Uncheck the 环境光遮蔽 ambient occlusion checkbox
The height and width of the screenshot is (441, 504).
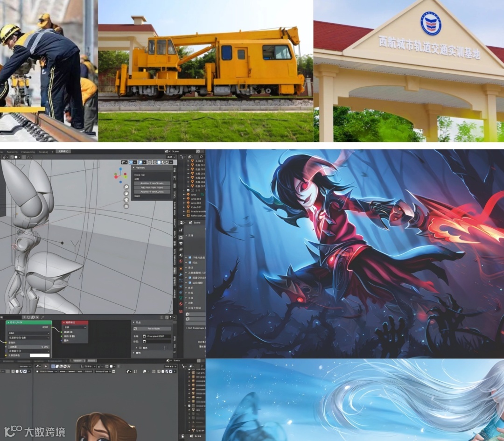(190, 258)
